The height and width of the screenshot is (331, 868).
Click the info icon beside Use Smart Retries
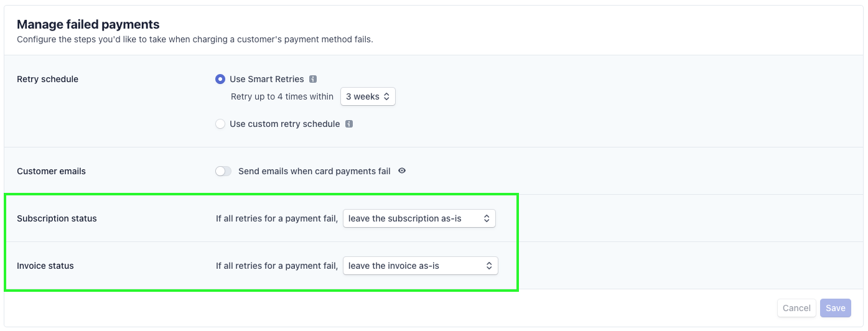point(313,79)
